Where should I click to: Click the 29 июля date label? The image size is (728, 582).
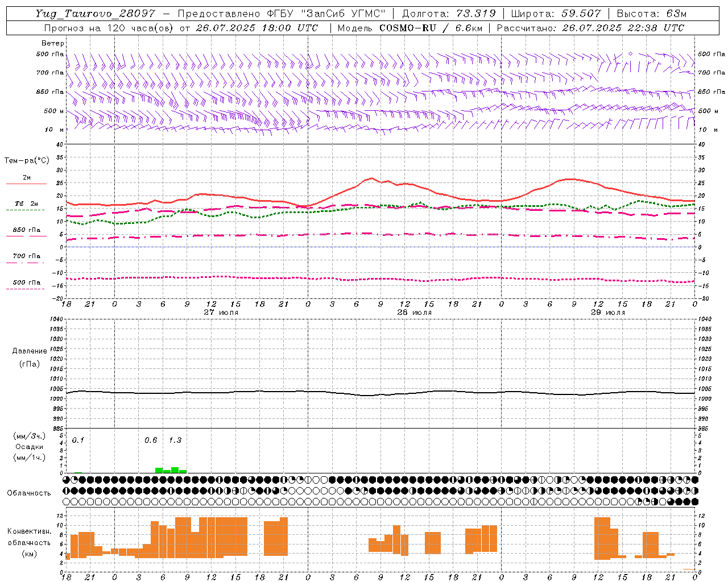[608, 312]
